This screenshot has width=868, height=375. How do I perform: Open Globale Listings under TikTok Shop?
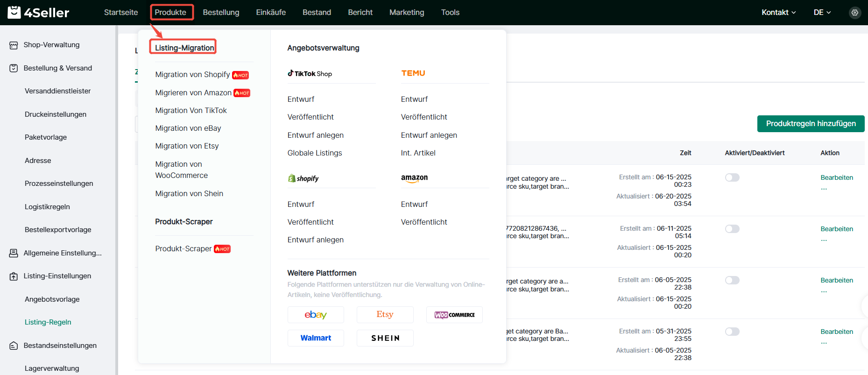point(315,153)
